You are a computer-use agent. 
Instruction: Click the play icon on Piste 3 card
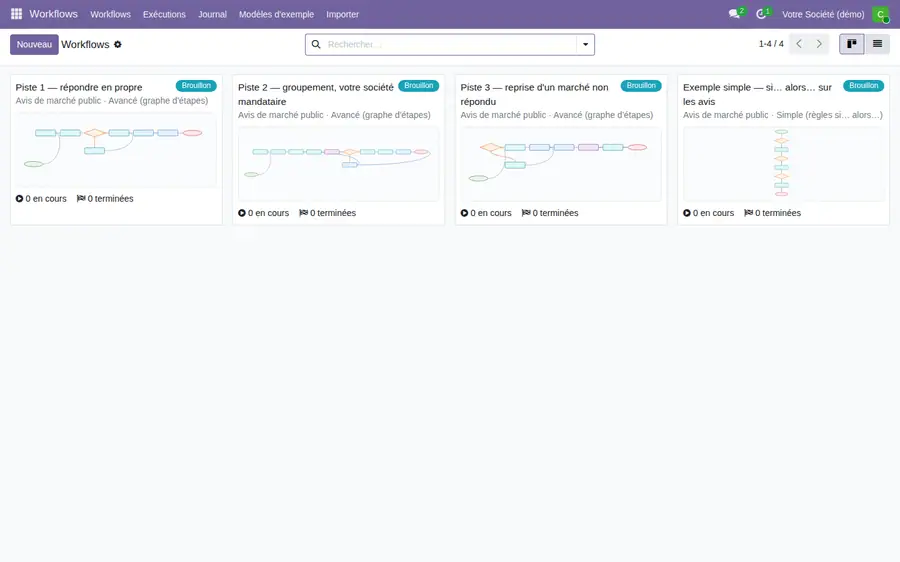464,213
